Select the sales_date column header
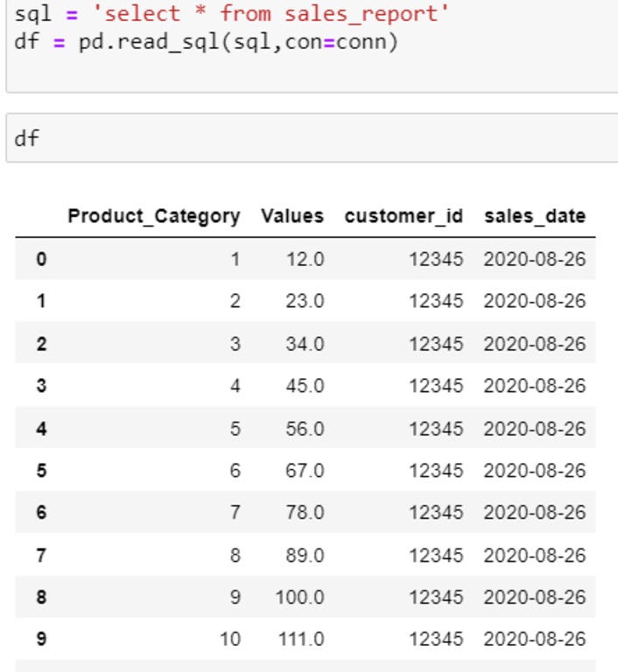This screenshot has width=618, height=672. pos(535,216)
